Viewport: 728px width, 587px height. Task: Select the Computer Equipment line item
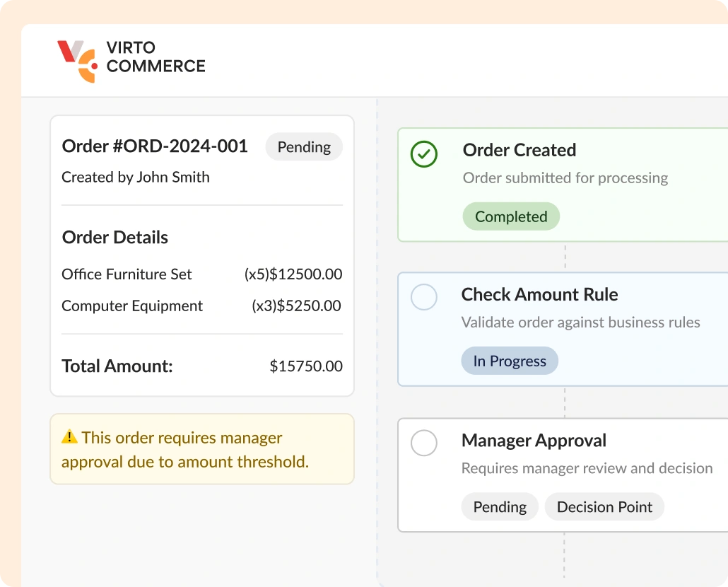(132, 306)
